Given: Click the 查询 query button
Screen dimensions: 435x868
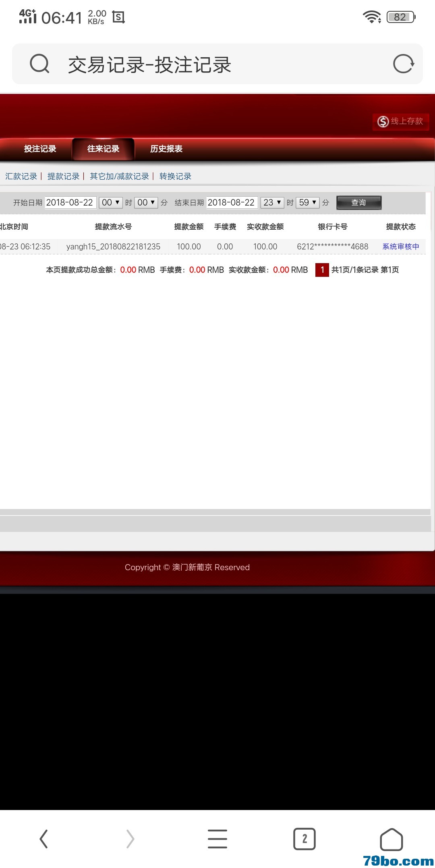Looking at the screenshot, I should click(x=358, y=203).
